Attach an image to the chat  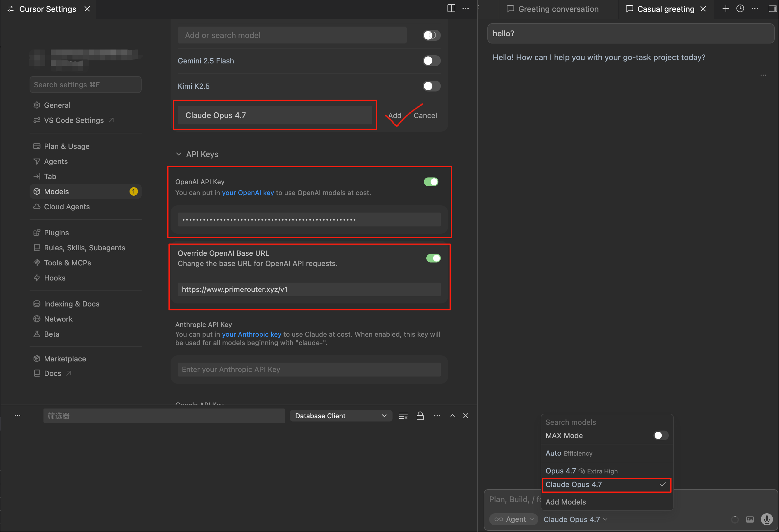(x=750, y=519)
